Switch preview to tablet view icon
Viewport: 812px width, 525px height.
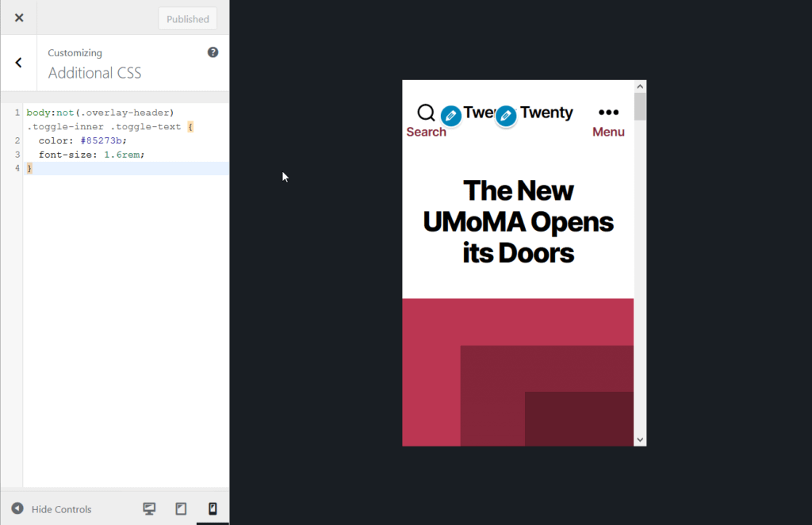pyautogui.click(x=181, y=508)
